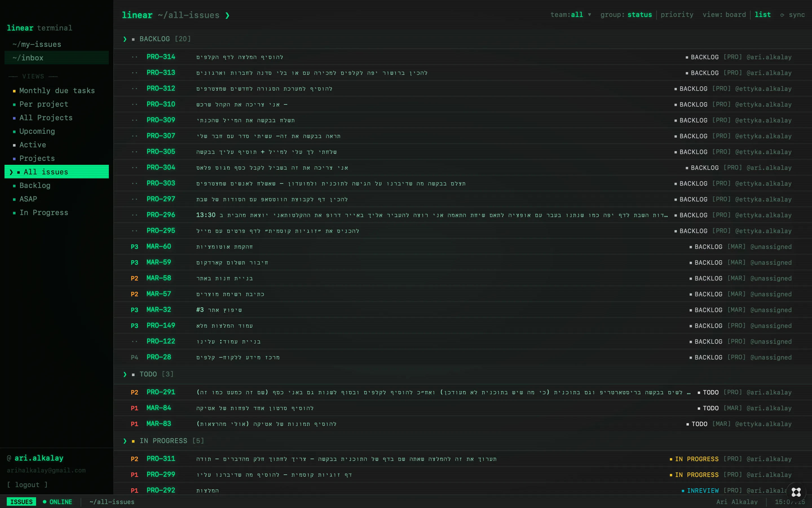The image size is (812, 508).
Task: Click TODO status label of MAR-84
Action: [x=711, y=408]
